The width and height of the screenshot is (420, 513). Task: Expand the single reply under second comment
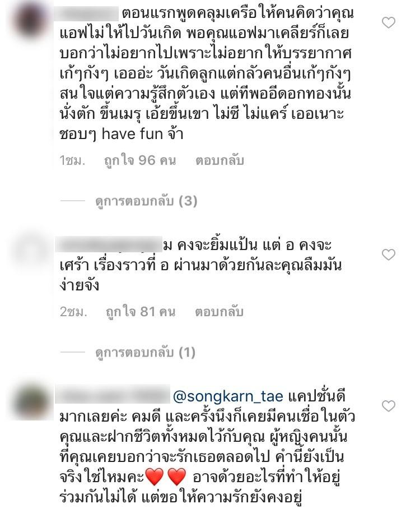[x=145, y=353]
